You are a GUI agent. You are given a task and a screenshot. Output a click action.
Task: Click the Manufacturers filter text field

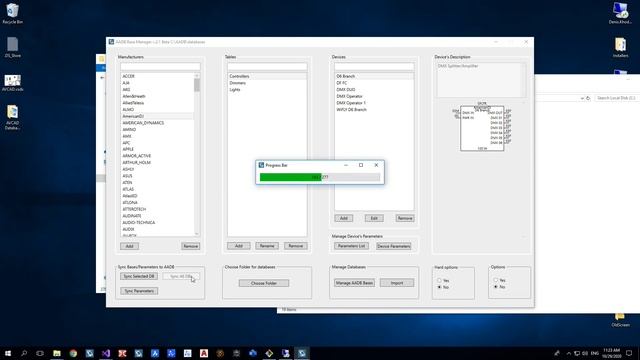click(x=160, y=66)
